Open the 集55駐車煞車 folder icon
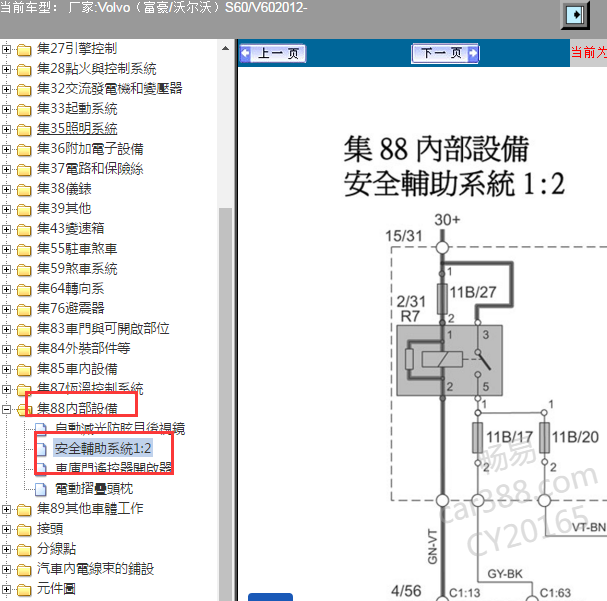This screenshot has width=607, height=601. click(24, 250)
